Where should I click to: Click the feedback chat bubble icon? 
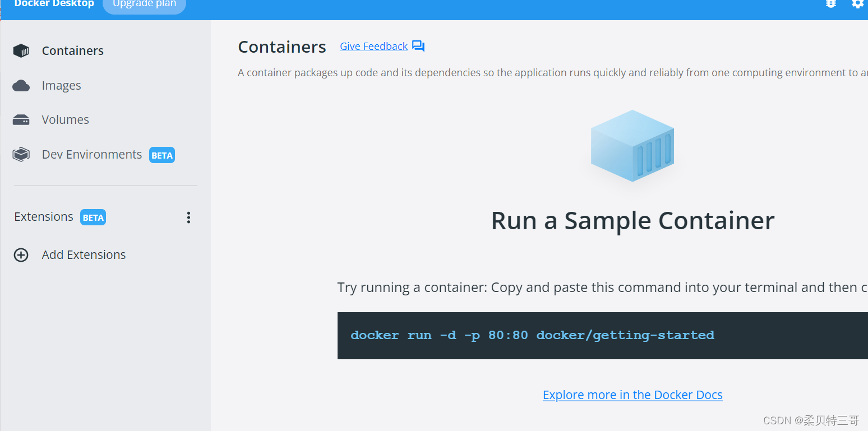click(x=418, y=46)
